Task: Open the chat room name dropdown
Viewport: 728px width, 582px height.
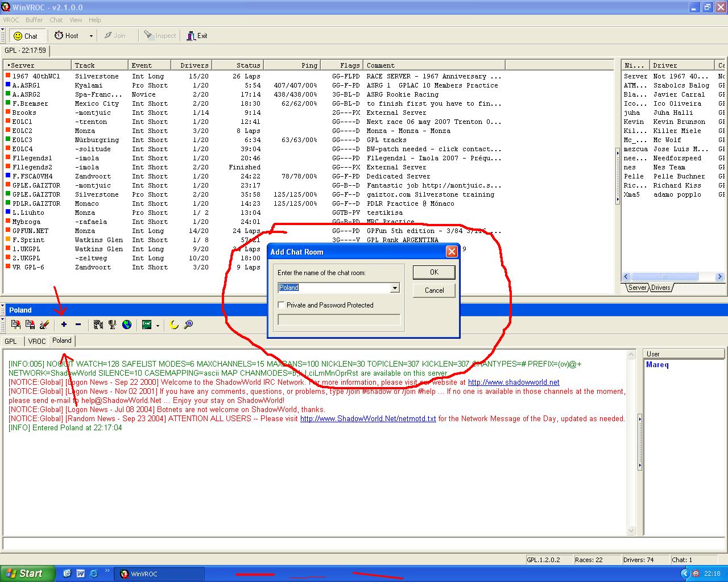Action: tap(395, 288)
